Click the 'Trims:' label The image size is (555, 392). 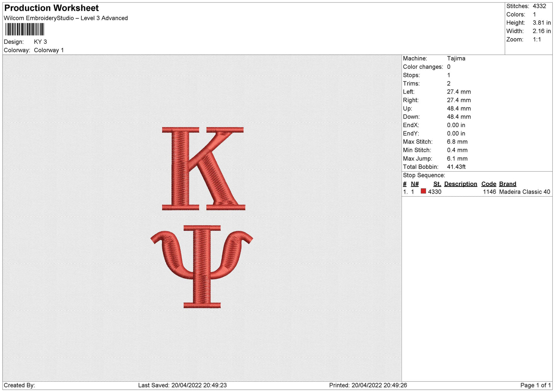(x=411, y=83)
